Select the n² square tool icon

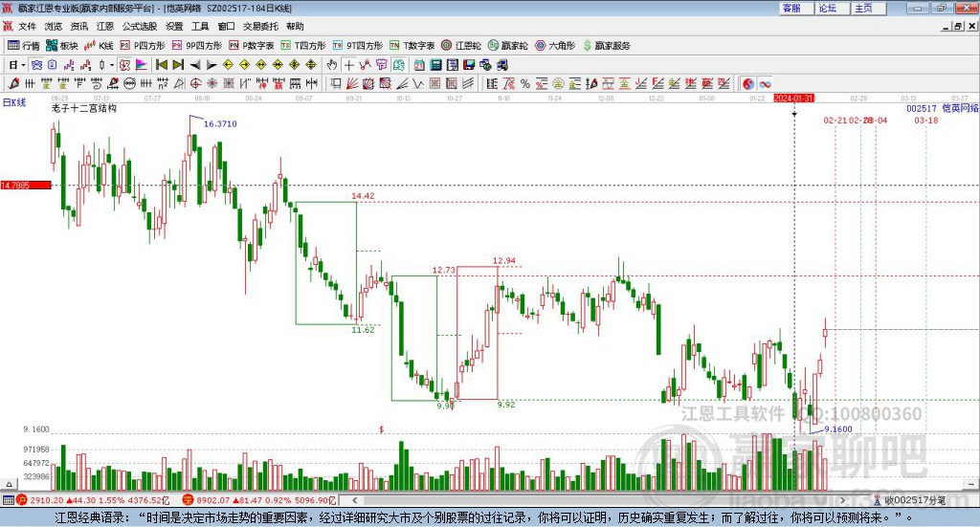[163, 83]
